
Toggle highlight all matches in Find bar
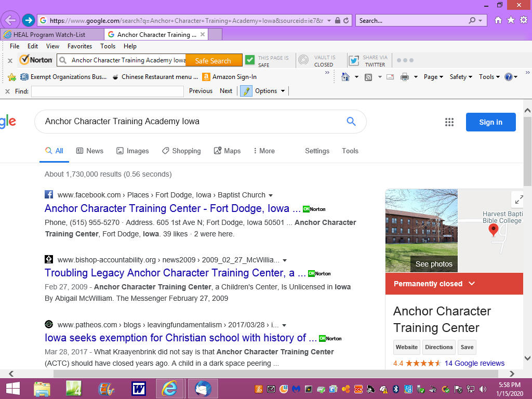[x=246, y=91]
